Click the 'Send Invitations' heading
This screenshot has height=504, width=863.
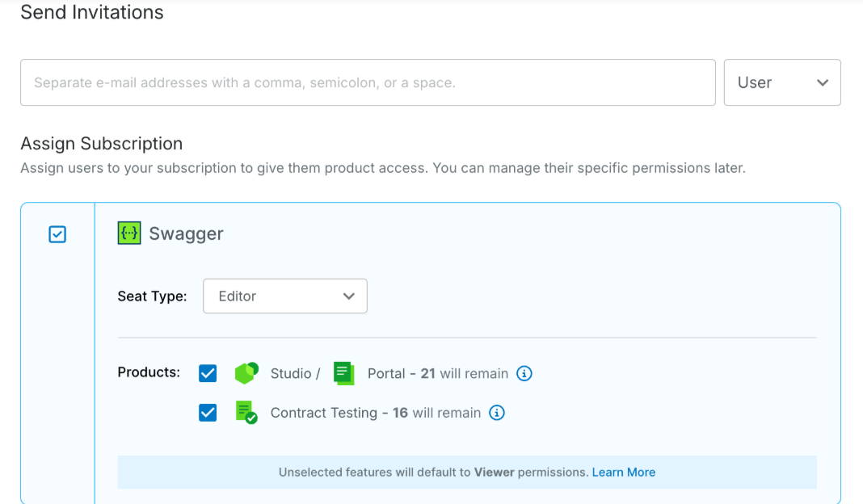tap(92, 12)
